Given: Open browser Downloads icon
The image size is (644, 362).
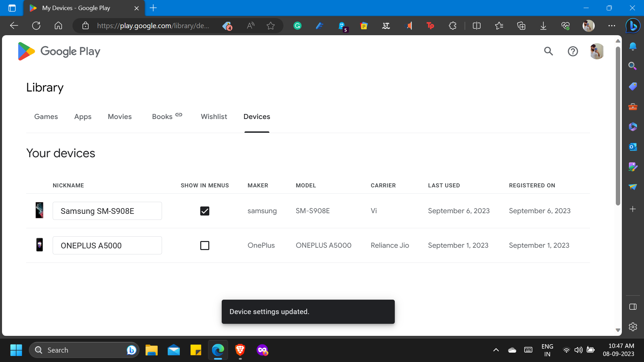Looking at the screenshot, I should pos(543,26).
